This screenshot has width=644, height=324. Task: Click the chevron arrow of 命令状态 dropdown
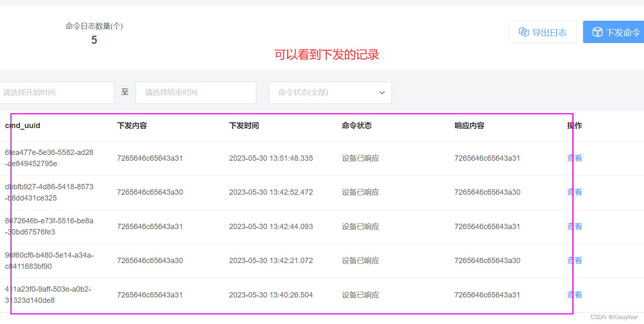coord(382,92)
